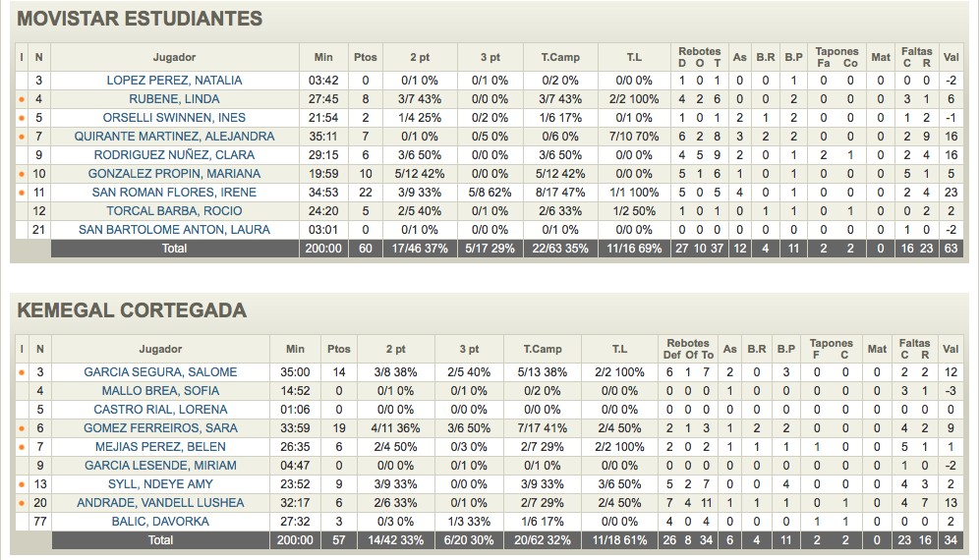The width and height of the screenshot is (980, 560).
Task: Click the orange marker on Quirante Martinez's row
Action: (x=22, y=137)
